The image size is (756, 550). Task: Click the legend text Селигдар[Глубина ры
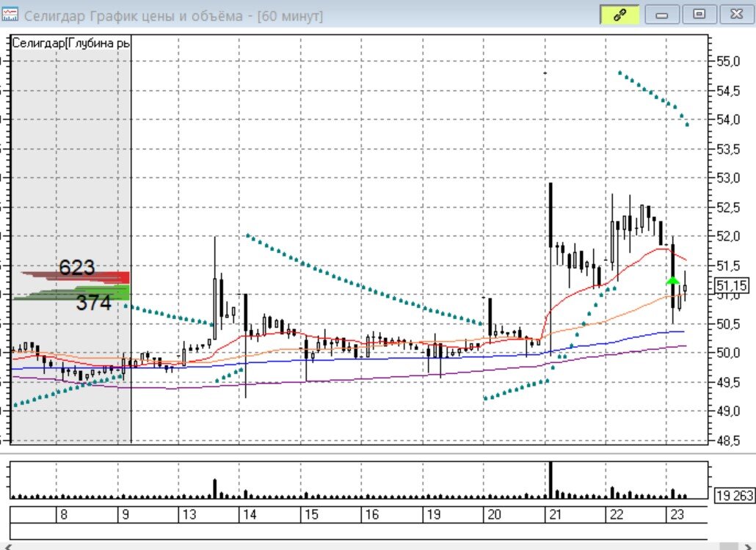pos(70,43)
